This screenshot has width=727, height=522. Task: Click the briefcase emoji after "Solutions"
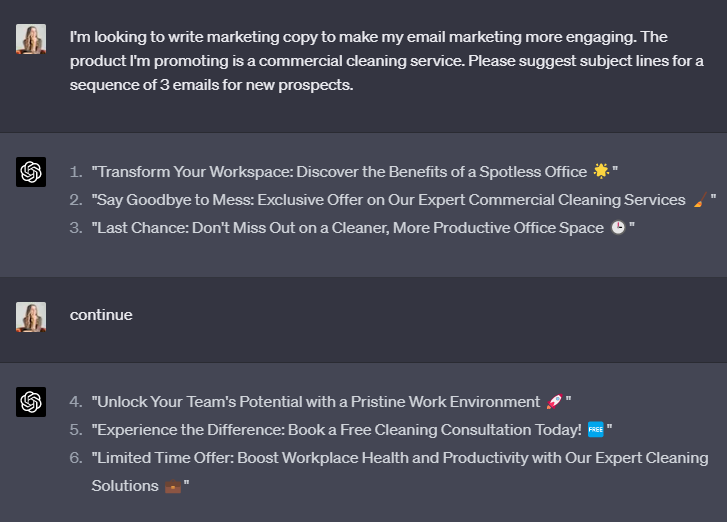pyautogui.click(x=173, y=486)
